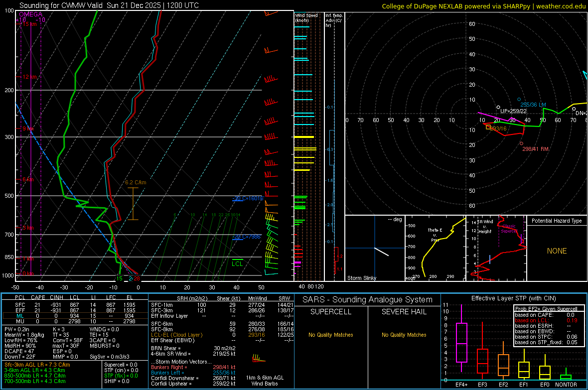
Task: Click the -20 C=7986 level label
Action: (246, 237)
